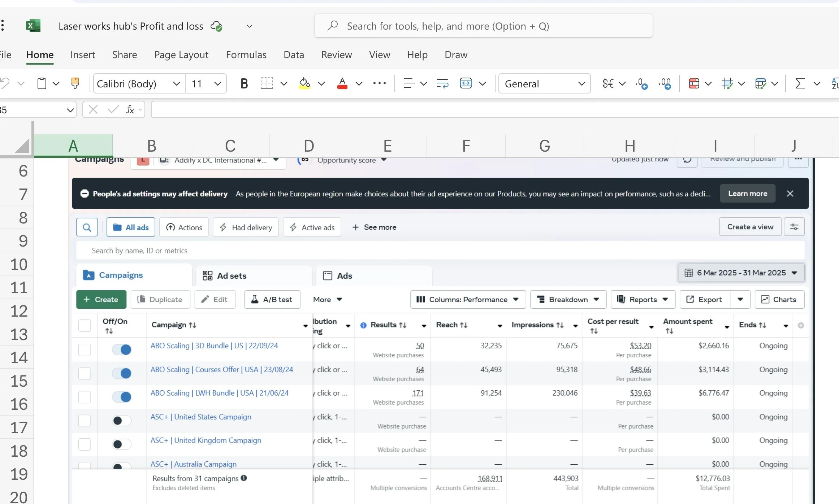Click the Paste clipboard icon

(x=42, y=83)
